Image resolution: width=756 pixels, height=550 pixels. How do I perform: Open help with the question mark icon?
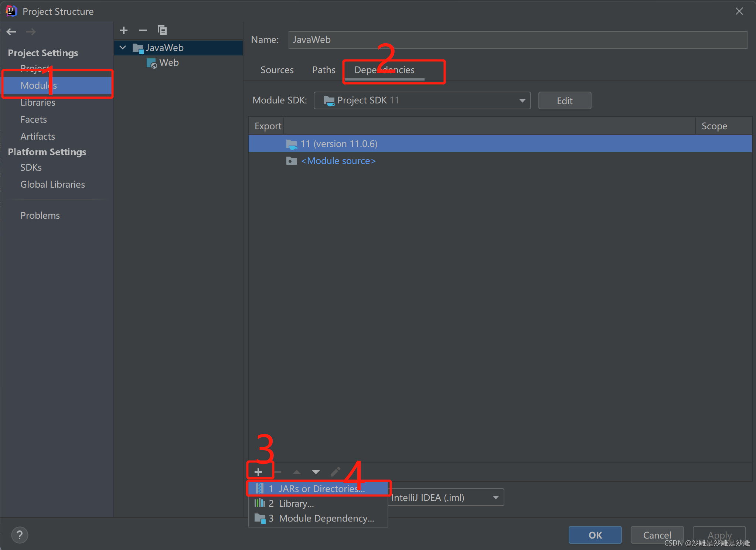click(x=20, y=535)
